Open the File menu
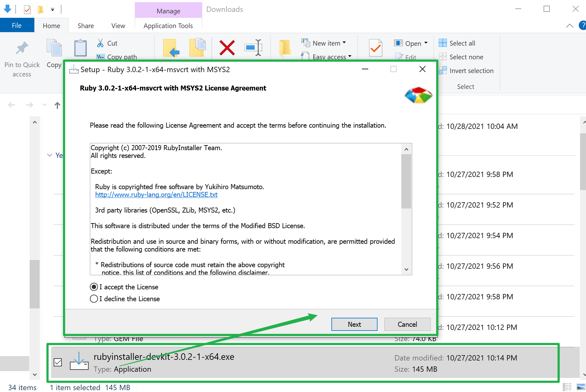This screenshot has width=586, height=392. coord(17,26)
